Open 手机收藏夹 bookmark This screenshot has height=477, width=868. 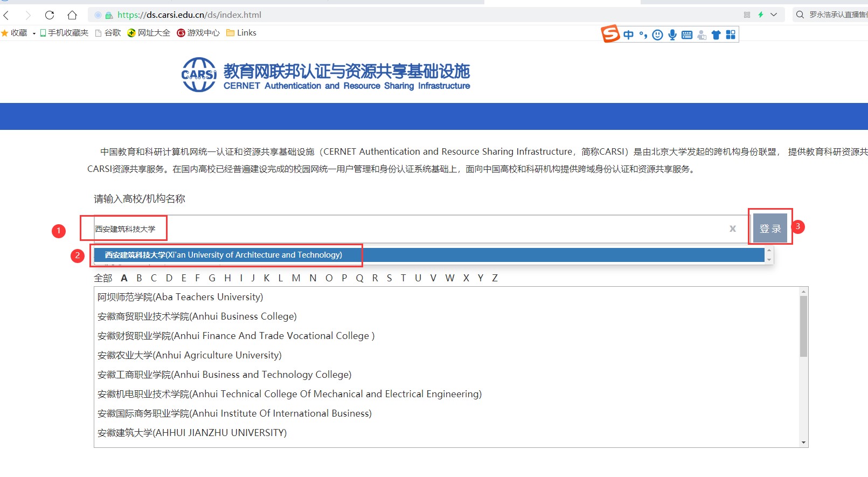(64, 33)
